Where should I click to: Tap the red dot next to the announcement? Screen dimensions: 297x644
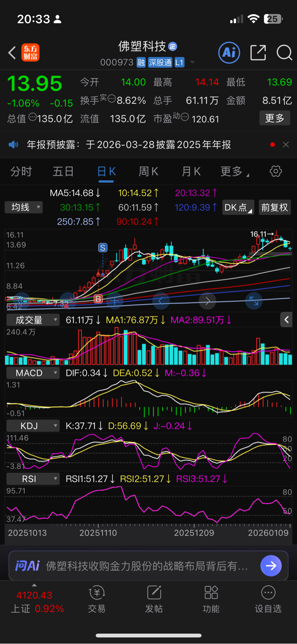[273, 145]
